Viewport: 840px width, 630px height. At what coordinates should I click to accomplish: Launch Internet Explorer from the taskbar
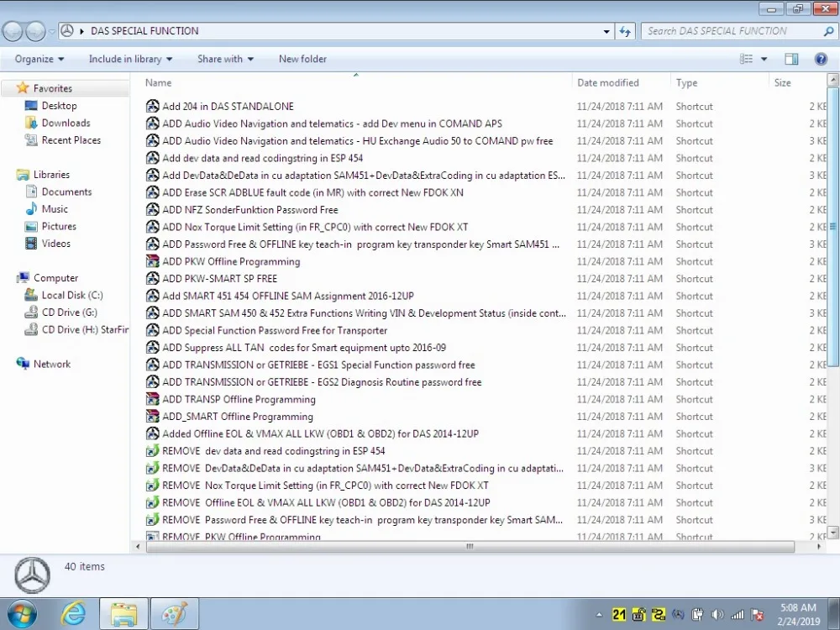tap(73, 614)
